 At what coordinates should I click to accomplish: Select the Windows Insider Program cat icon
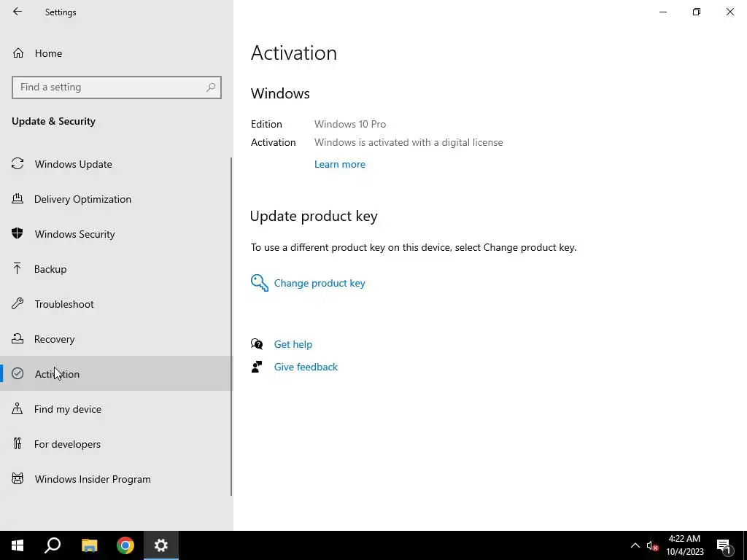tap(18, 478)
